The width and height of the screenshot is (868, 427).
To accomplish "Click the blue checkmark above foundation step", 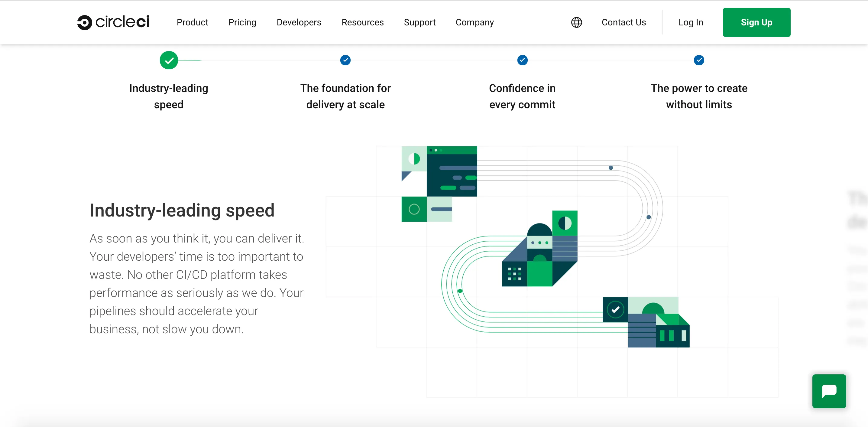I will point(345,60).
